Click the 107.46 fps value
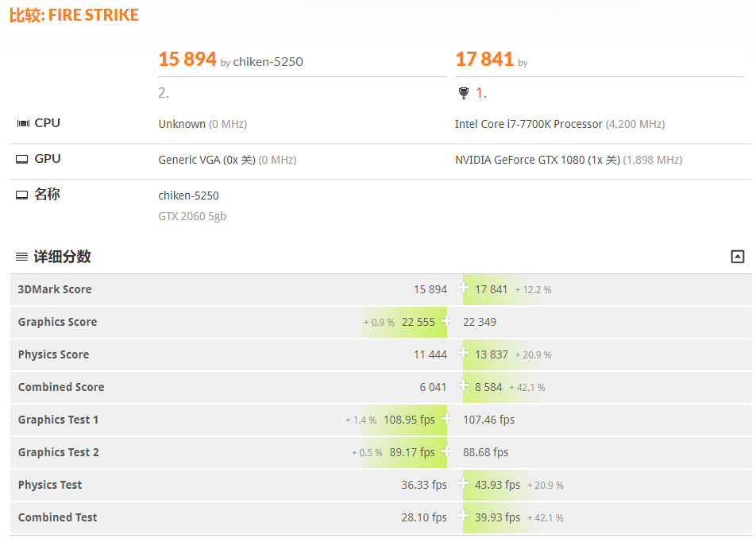The image size is (756, 546). [x=489, y=420]
